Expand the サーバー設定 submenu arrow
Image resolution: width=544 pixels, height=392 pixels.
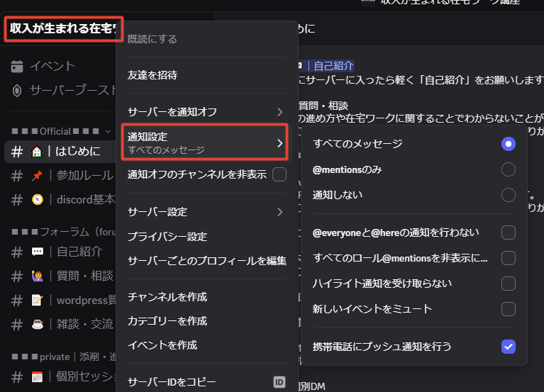279,212
